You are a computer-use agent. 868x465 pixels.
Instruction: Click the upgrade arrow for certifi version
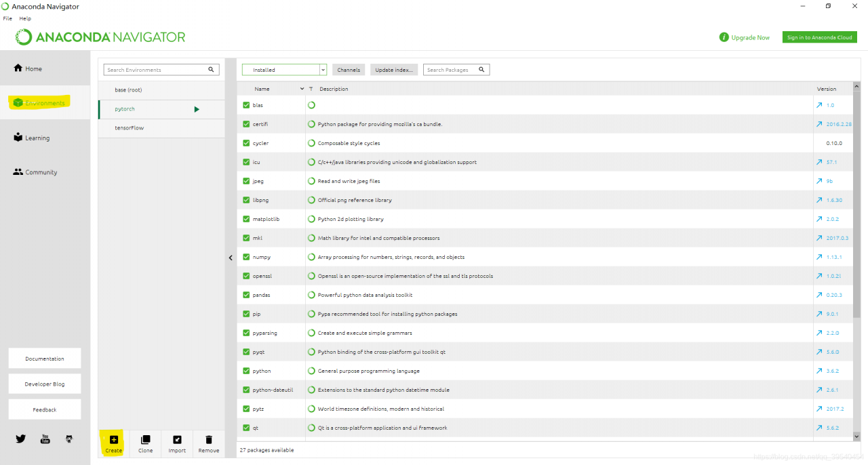click(x=819, y=124)
